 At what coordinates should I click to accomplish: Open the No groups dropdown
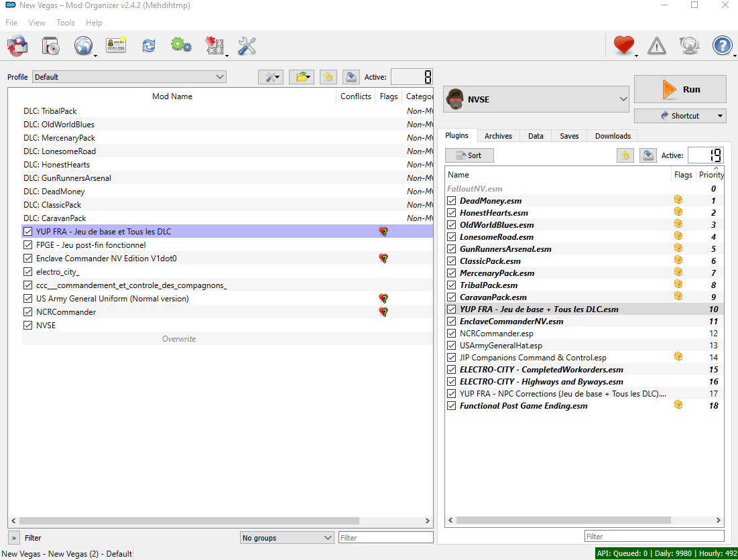point(287,538)
